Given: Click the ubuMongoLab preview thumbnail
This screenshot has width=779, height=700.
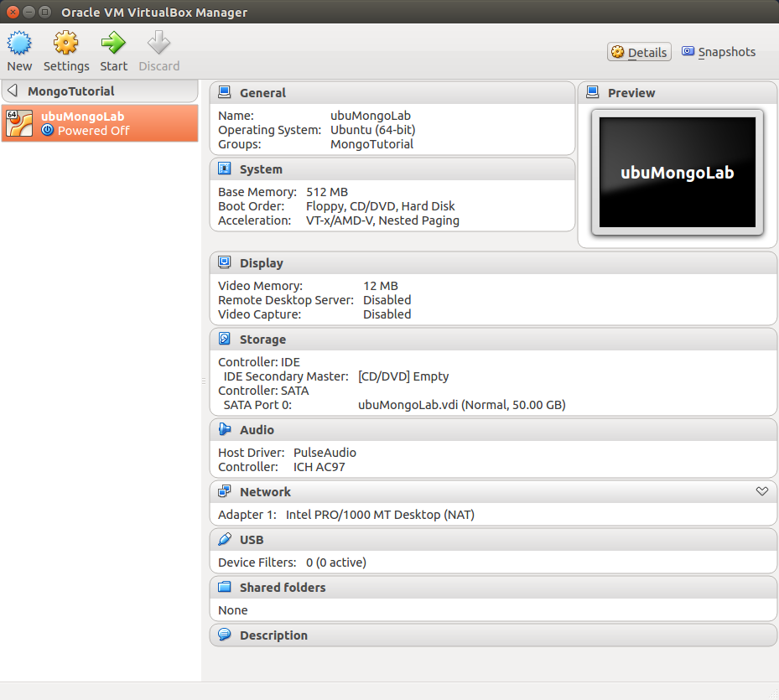Looking at the screenshot, I should click(678, 173).
